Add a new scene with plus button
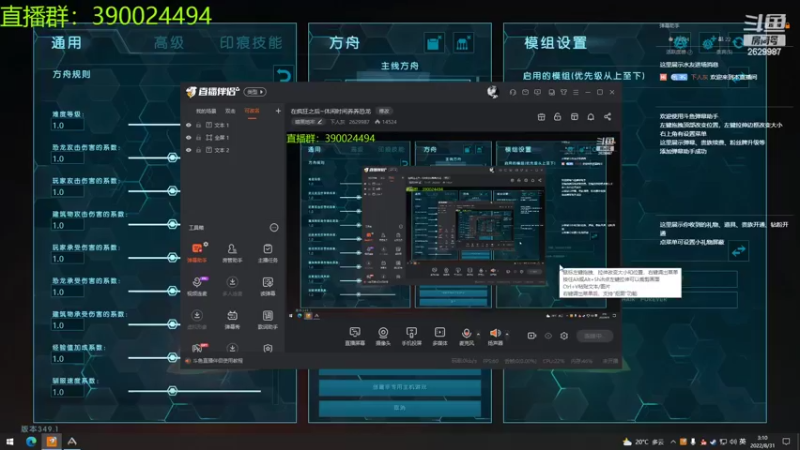 pyautogui.click(x=278, y=111)
